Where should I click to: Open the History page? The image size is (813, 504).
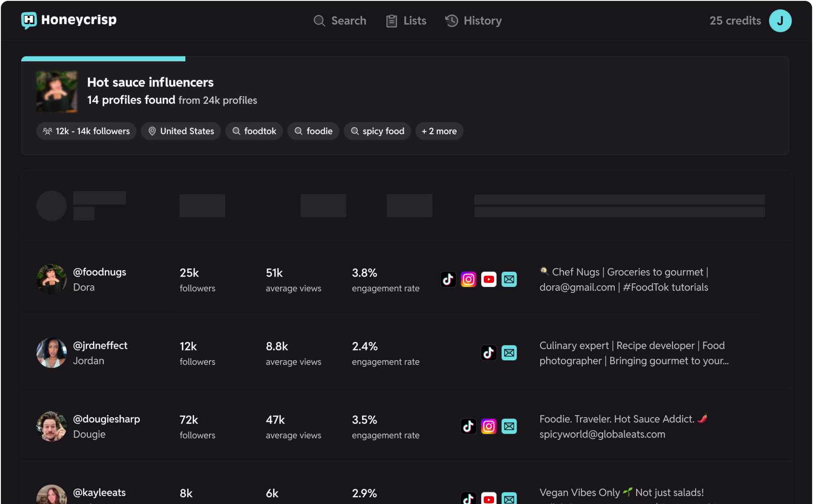[473, 21]
